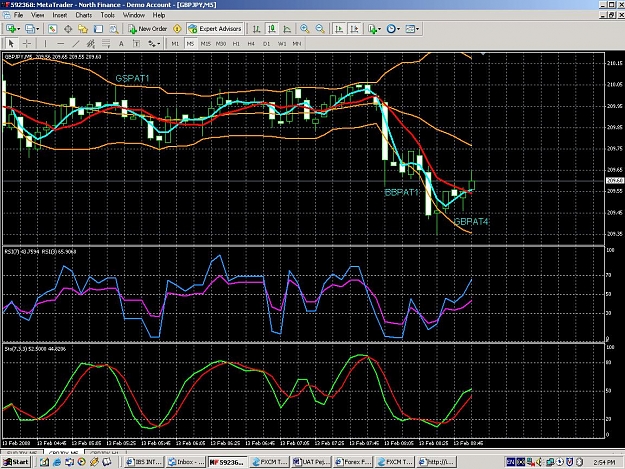The width and height of the screenshot is (625, 469).
Task: Toggle chart Auto Scroll
Action: coord(339,29)
